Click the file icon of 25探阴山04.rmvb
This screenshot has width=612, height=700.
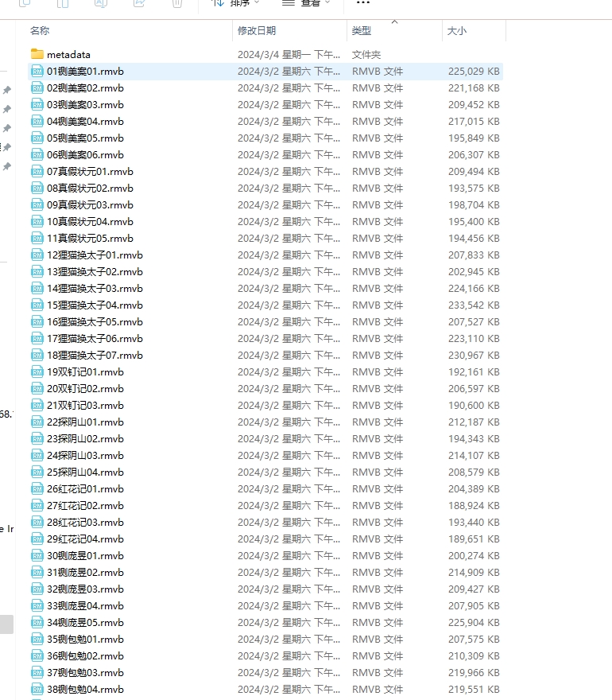(x=37, y=472)
